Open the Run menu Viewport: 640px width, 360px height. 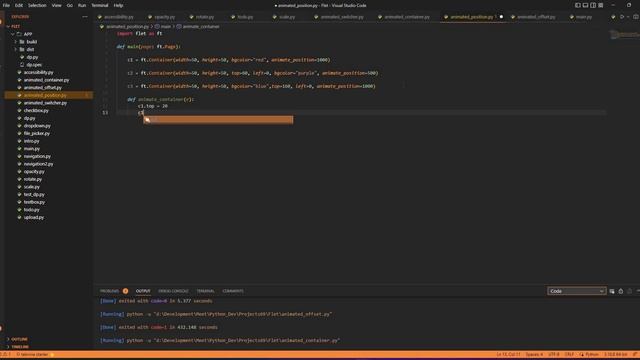pos(82,5)
